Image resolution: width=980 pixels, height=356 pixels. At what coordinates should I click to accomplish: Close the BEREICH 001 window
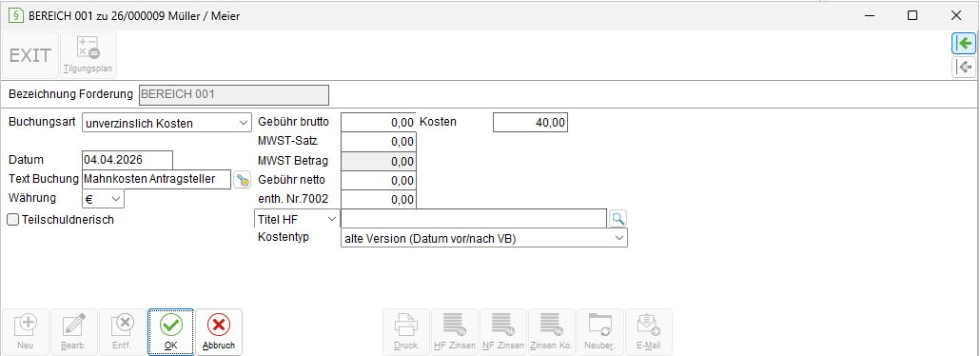(955, 15)
